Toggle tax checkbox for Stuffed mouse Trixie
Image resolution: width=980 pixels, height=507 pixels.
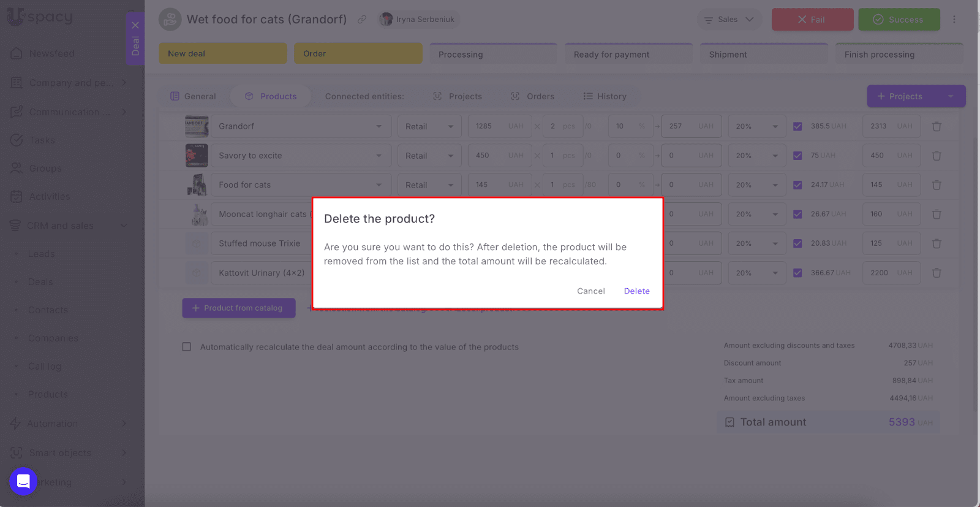(797, 243)
